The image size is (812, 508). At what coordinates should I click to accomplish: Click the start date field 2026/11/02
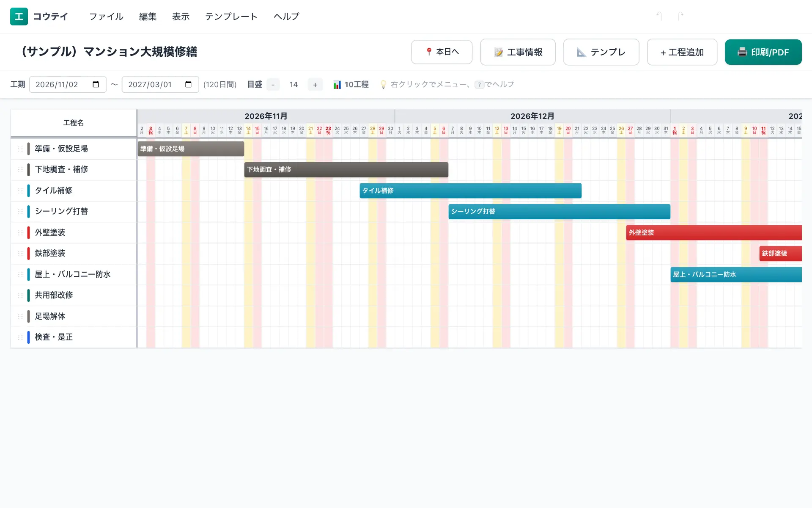coord(68,84)
